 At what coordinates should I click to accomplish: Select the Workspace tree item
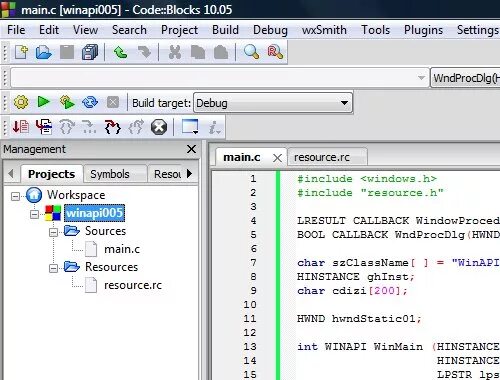tap(76, 195)
